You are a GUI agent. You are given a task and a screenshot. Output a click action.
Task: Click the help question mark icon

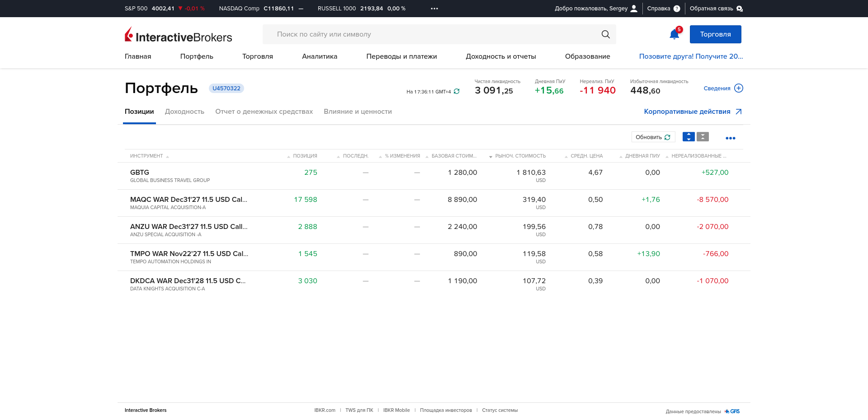tap(677, 9)
